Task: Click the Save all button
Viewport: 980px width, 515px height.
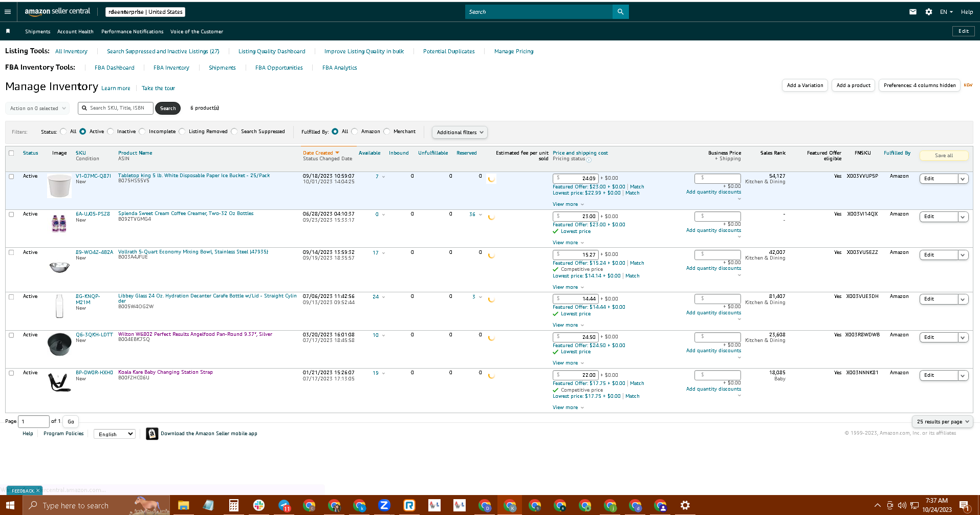Action: tap(944, 156)
